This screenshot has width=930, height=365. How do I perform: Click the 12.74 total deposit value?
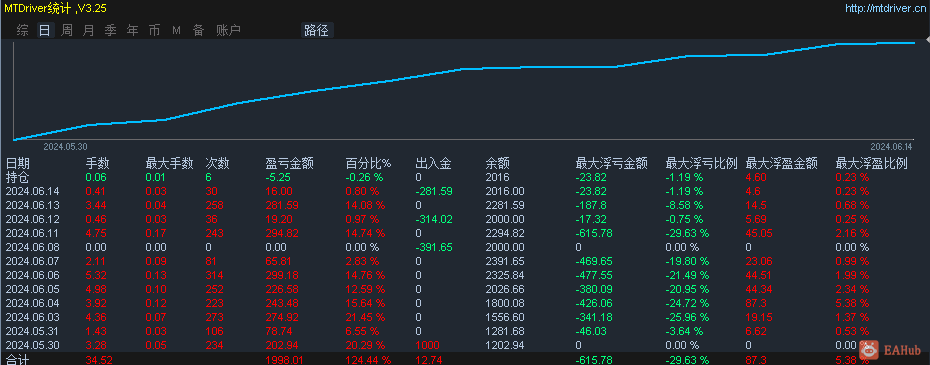[x=428, y=360]
